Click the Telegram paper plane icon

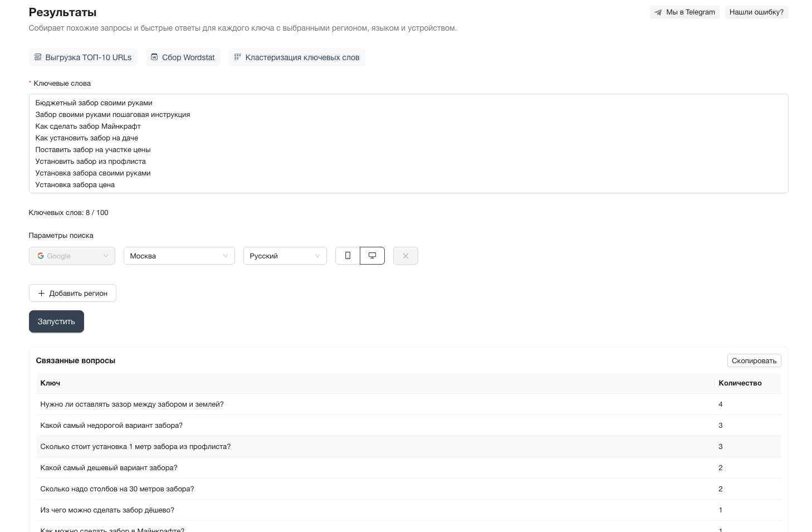(x=658, y=12)
